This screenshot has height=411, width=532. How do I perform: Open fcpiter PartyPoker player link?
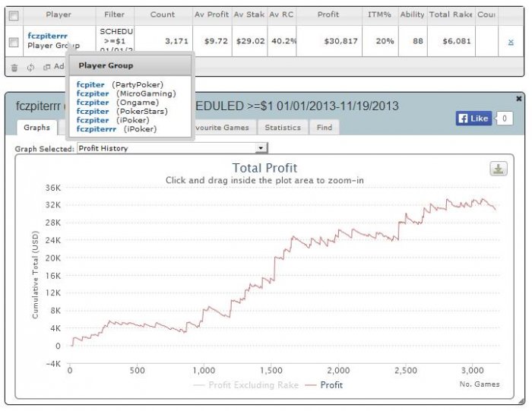[x=90, y=85]
